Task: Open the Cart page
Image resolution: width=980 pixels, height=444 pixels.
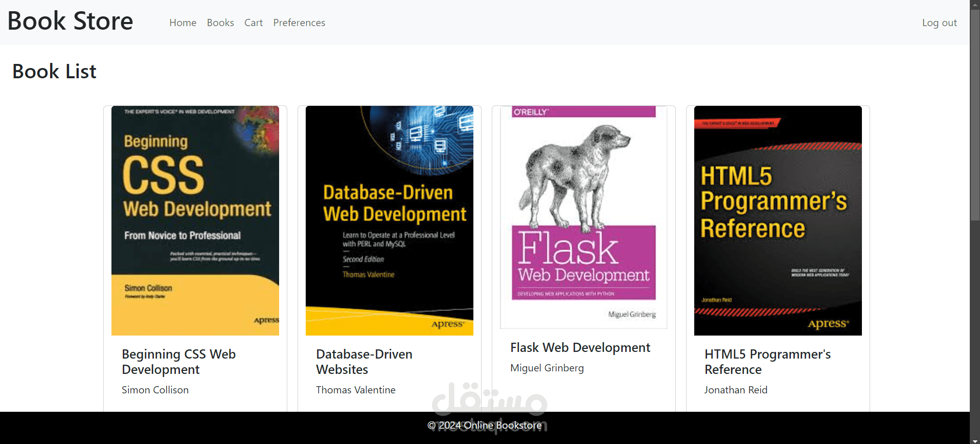Action: [x=254, y=23]
